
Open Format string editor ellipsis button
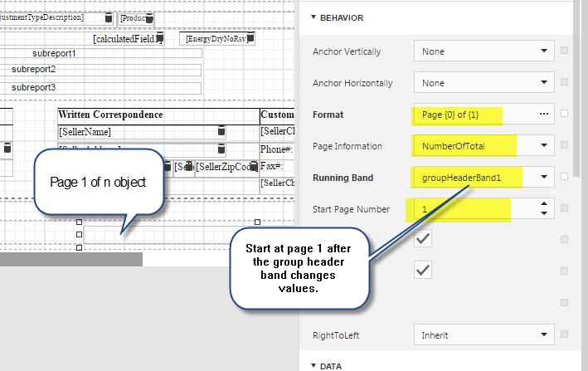point(544,115)
